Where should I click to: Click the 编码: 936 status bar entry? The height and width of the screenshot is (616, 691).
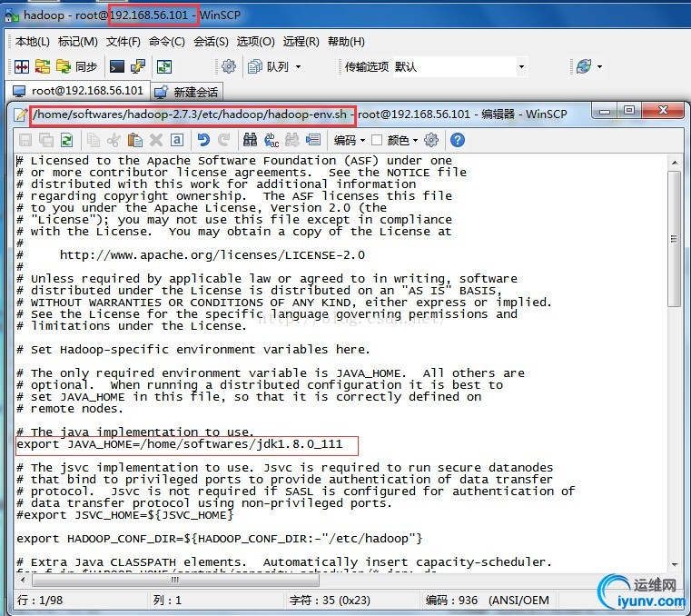487,601
